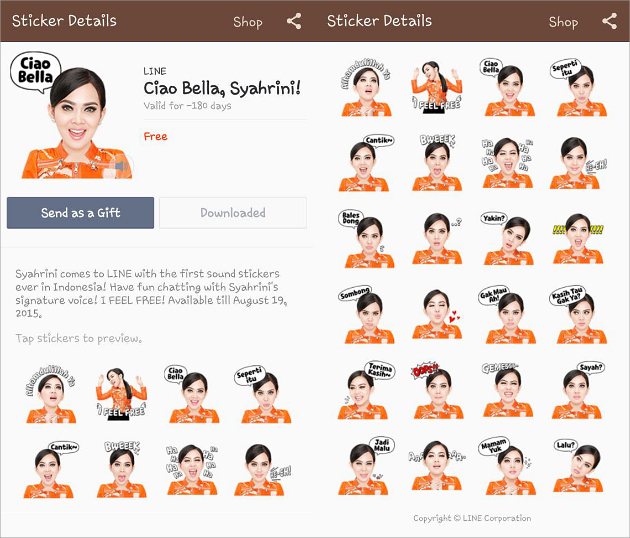Select I Feel Free sticker in right screen
630x538 pixels.
click(437, 87)
